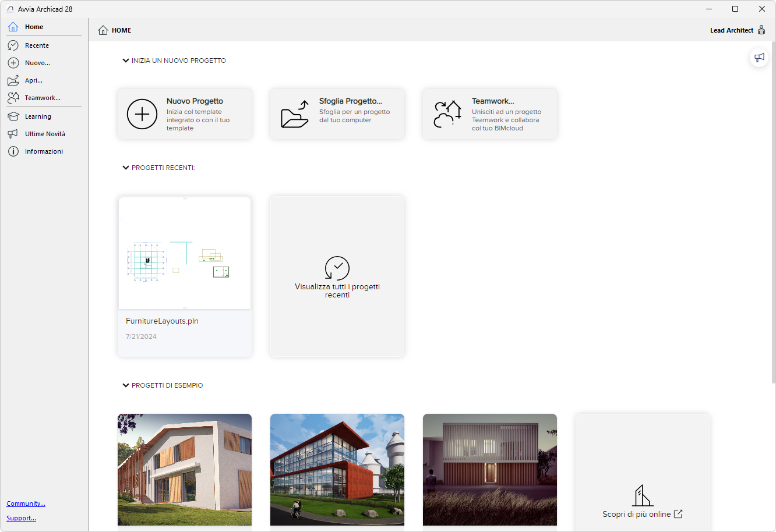The image size is (776, 532).
Task: Click the large plus icon on Nuovo Progetto card
Action: tap(142, 114)
